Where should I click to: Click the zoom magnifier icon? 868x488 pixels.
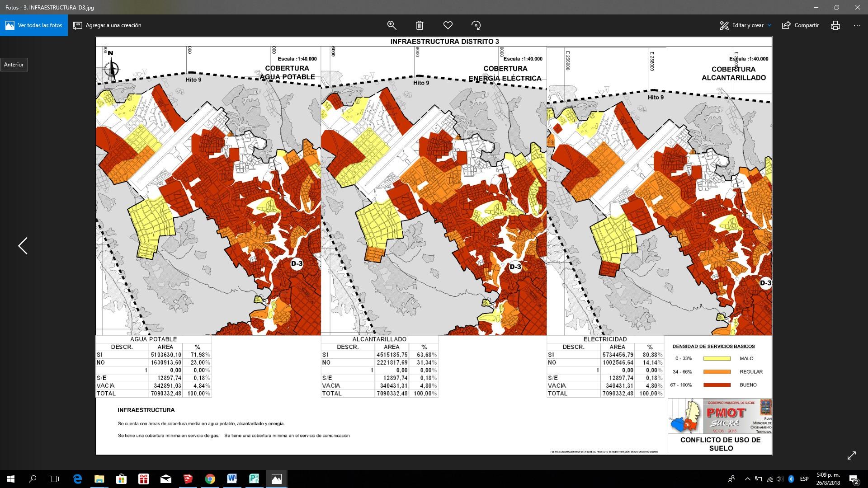392,25
